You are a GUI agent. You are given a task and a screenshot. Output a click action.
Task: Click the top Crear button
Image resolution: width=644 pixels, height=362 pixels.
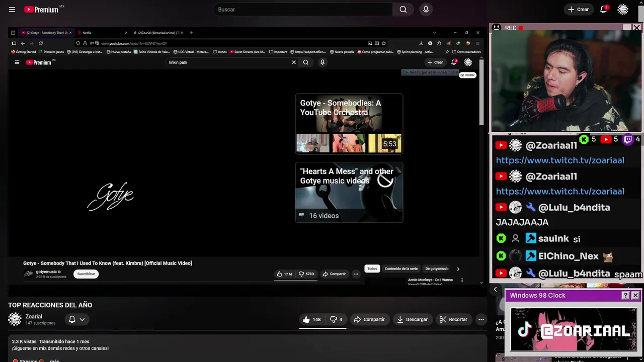coord(578,10)
